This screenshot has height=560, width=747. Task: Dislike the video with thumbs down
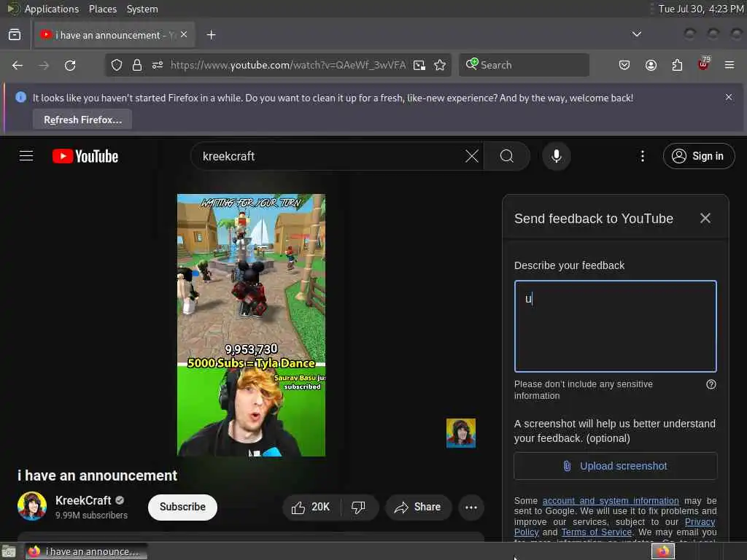359,507
